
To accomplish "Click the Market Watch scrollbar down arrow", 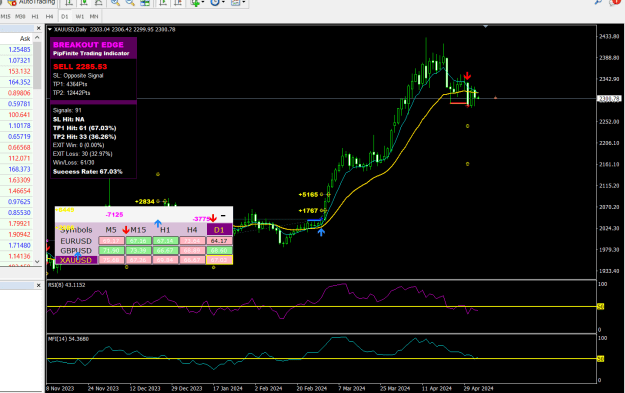I will (x=37, y=261).
